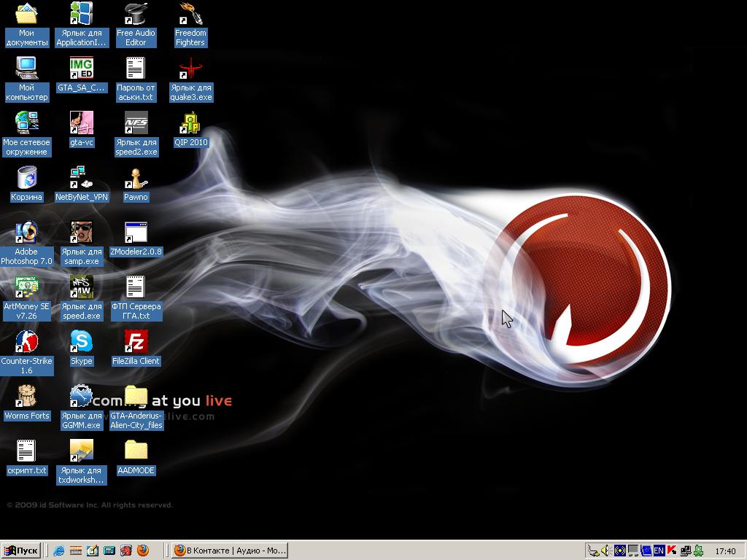Open the Пуск start menu

click(21, 551)
